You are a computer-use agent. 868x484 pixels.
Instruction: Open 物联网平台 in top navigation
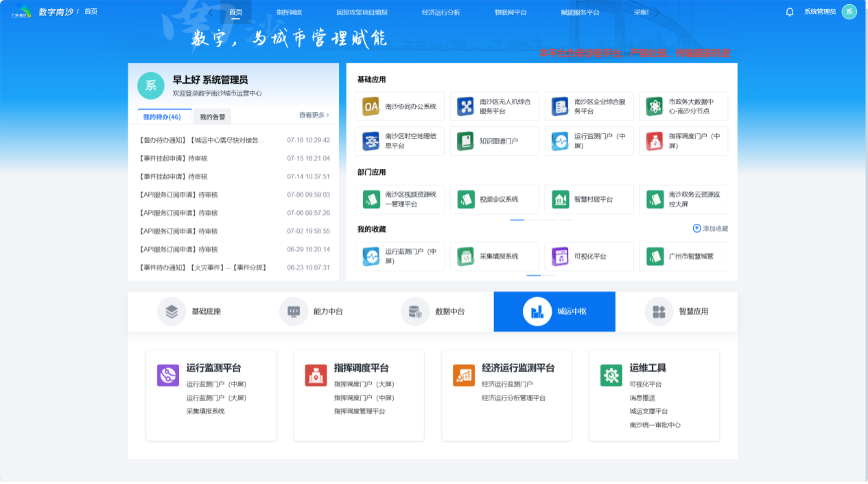coord(511,12)
